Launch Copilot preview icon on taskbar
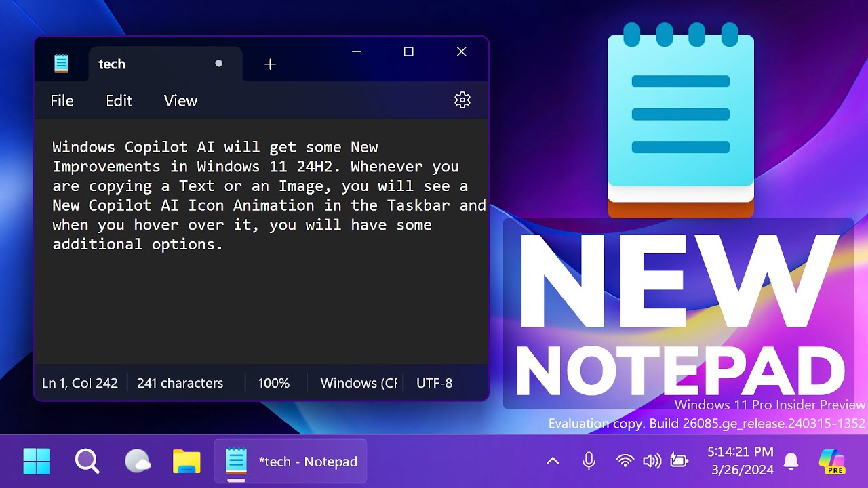This screenshot has width=868, height=488. 832,462
